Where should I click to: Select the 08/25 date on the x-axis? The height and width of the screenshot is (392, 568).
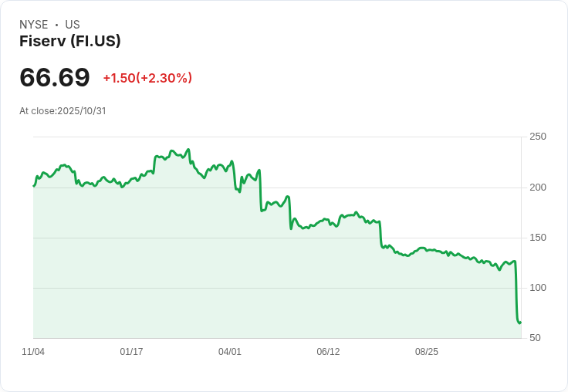(427, 352)
